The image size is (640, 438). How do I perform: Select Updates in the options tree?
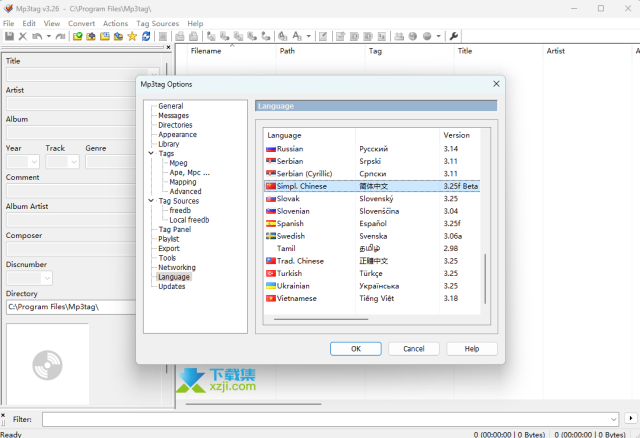pyautogui.click(x=172, y=287)
